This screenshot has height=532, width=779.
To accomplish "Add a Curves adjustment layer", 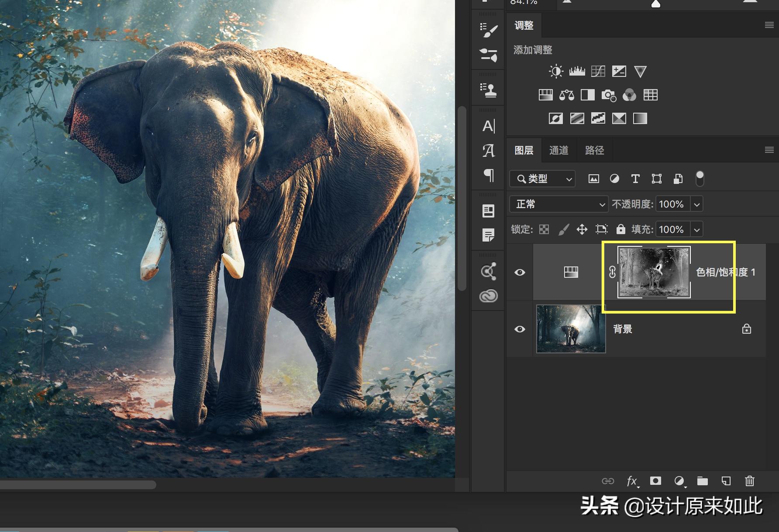I will pos(598,71).
